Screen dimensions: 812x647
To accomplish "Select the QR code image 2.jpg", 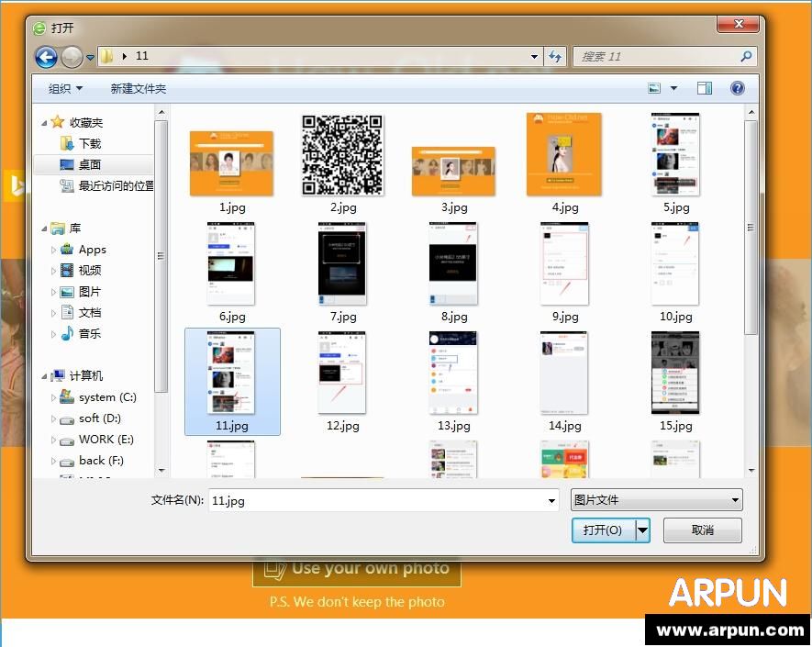I will [x=342, y=155].
